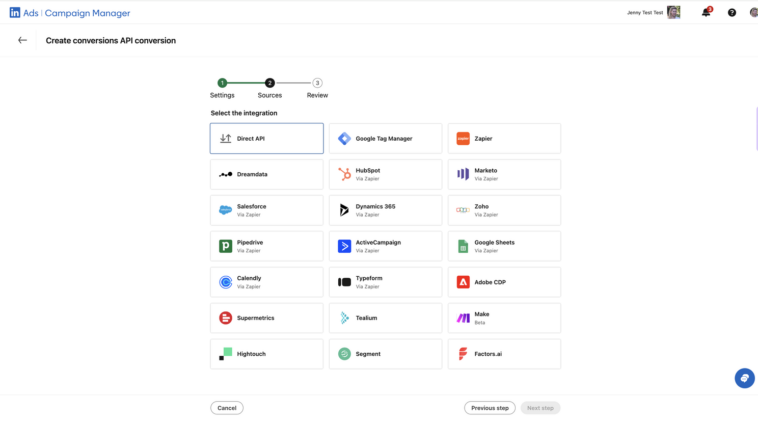Select the Salesforce integration tile
Viewport: 758px width, 421px height.
click(266, 210)
